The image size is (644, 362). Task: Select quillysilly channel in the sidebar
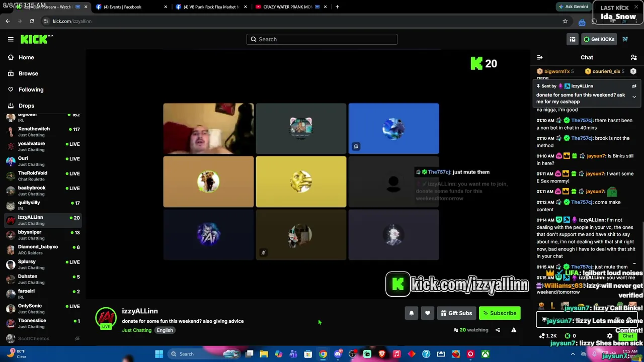(x=43, y=205)
